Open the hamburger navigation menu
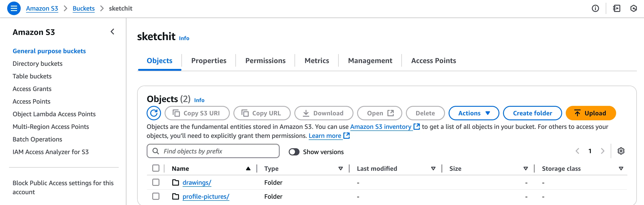Image resolution: width=644 pixels, height=205 pixels. (x=14, y=8)
